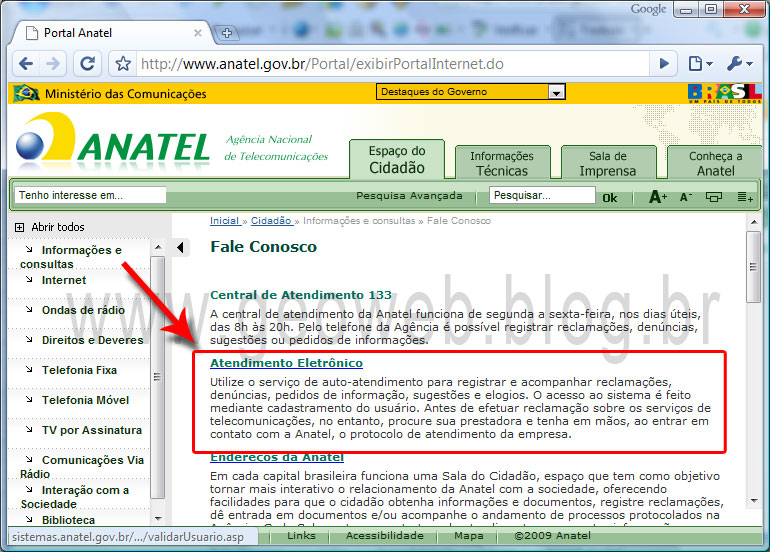
Task: Switch to the Conheça a Anatel tab
Action: pyautogui.click(x=715, y=163)
